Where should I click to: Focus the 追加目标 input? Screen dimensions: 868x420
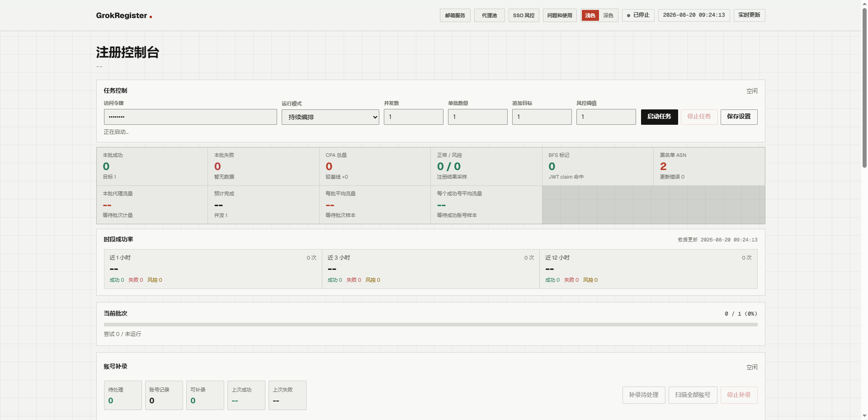tap(542, 117)
